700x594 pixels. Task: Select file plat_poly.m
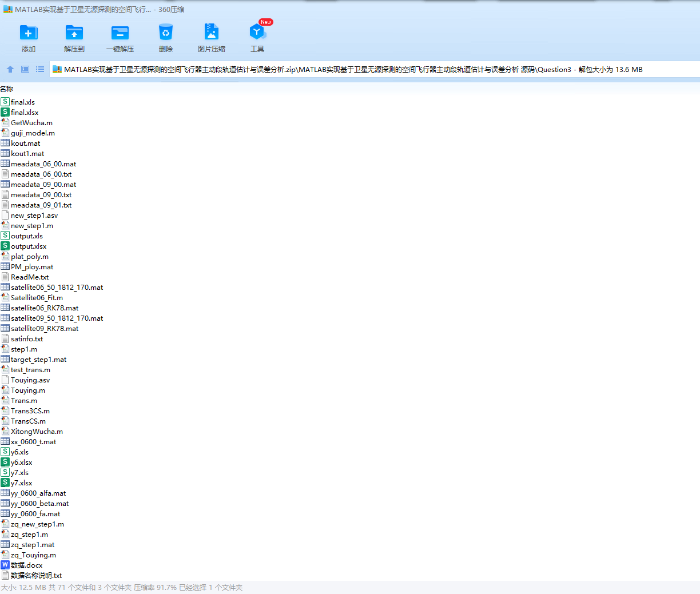click(x=30, y=257)
